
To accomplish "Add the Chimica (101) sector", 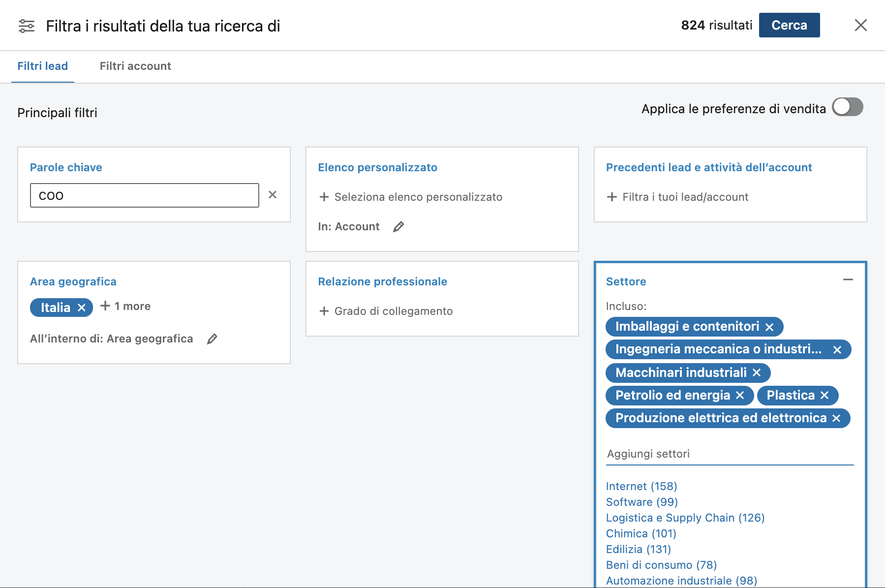I will click(x=641, y=533).
